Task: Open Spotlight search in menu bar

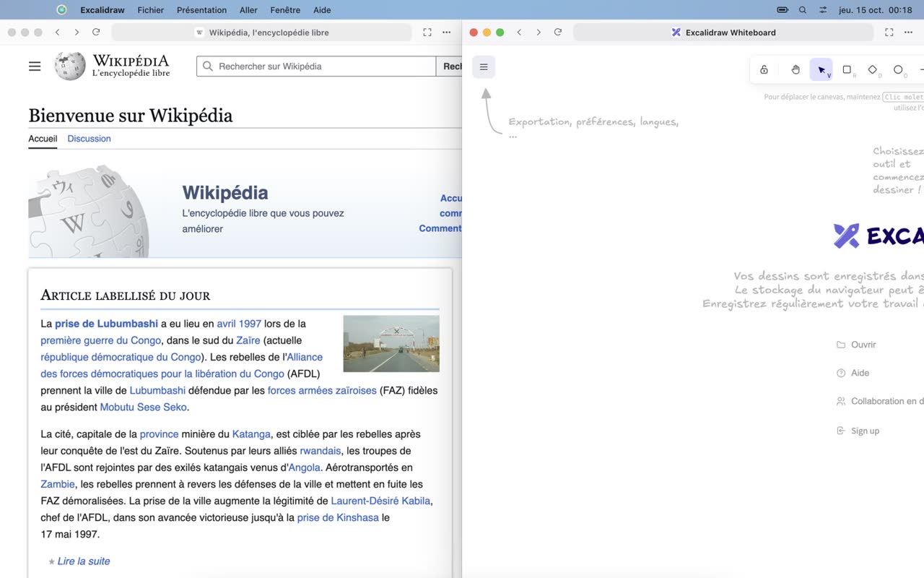Action: point(803,10)
